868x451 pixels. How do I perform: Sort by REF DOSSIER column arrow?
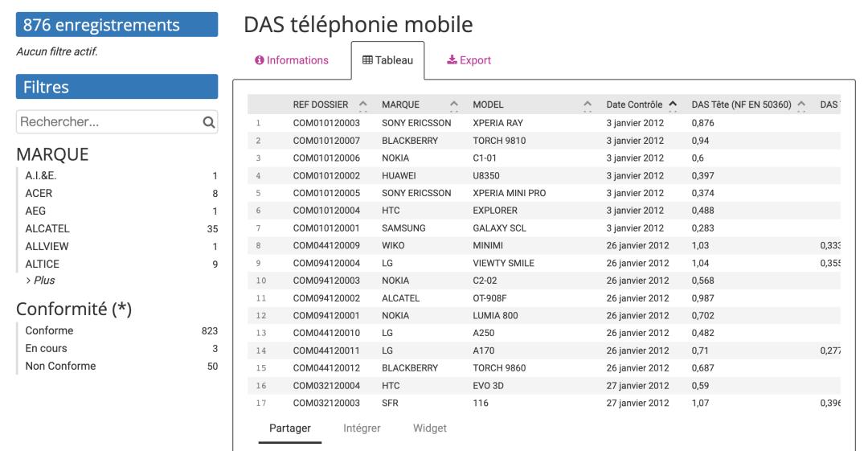coord(362,105)
